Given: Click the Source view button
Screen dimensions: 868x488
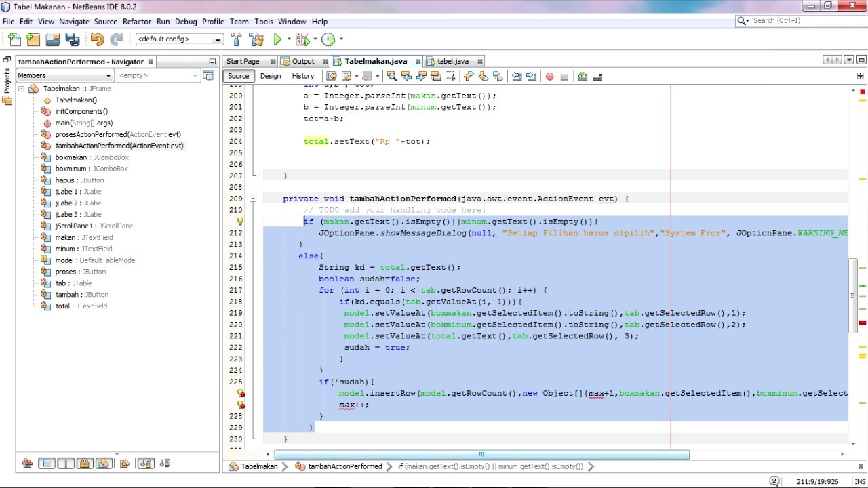Looking at the screenshot, I should coord(238,76).
